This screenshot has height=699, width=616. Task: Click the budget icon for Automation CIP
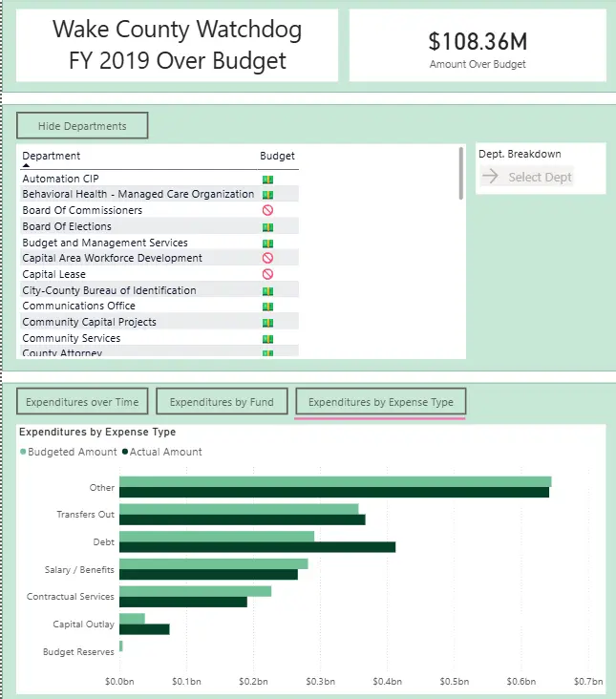[x=267, y=180]
